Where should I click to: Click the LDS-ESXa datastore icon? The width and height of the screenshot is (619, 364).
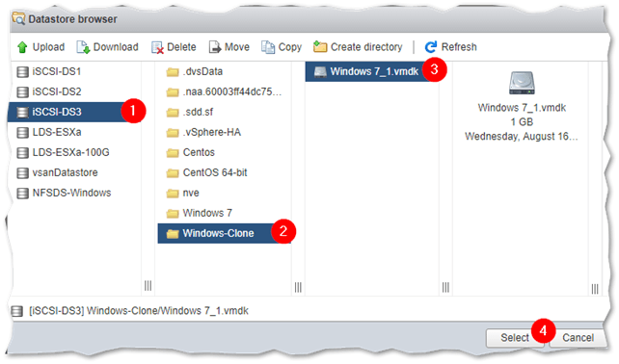pyautogui.click(x=22, y=133)
